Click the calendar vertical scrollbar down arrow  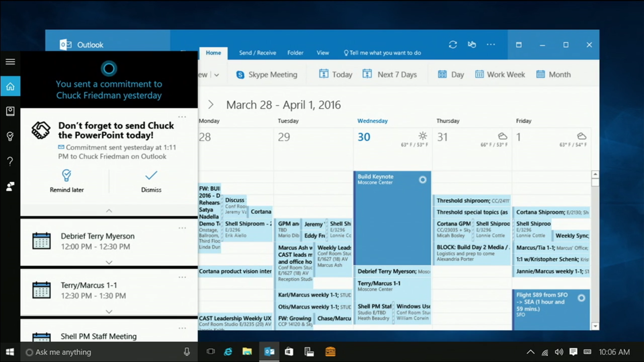(595, 326)
